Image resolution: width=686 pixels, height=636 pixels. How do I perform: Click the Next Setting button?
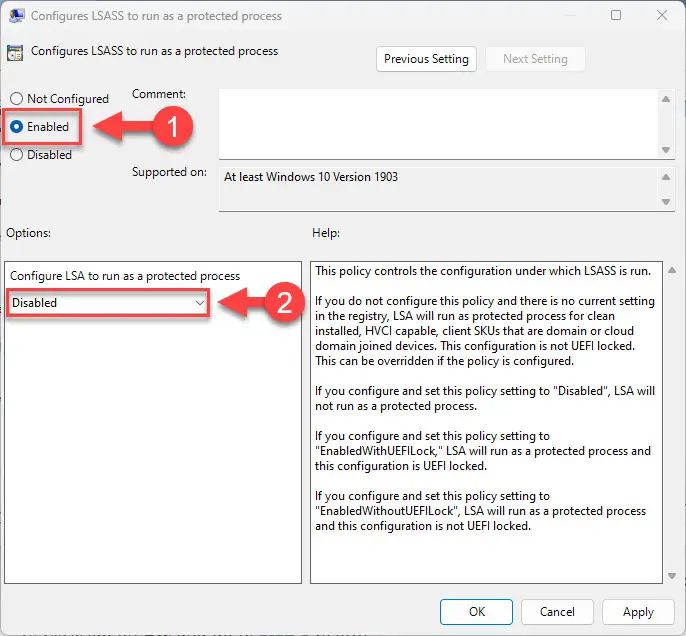[535, 59]
